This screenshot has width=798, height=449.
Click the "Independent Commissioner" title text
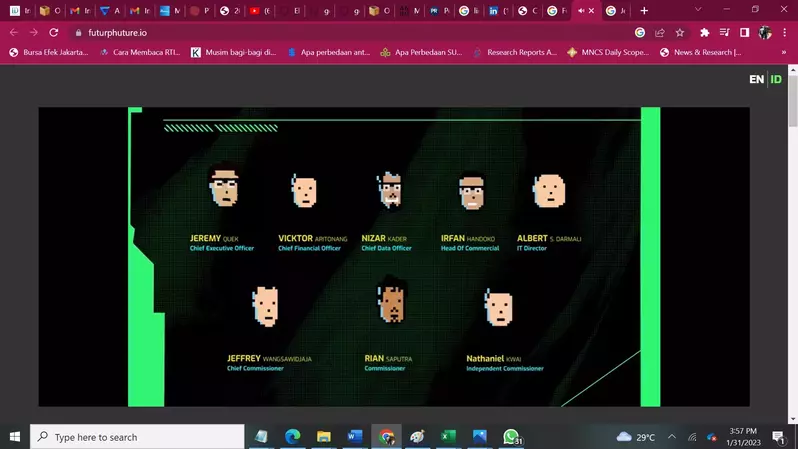point(505,369)
